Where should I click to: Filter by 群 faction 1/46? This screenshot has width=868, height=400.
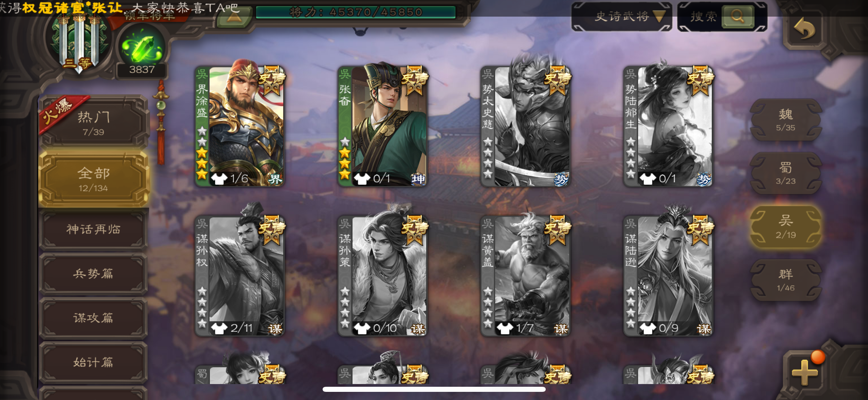click(x=786, y=280)
